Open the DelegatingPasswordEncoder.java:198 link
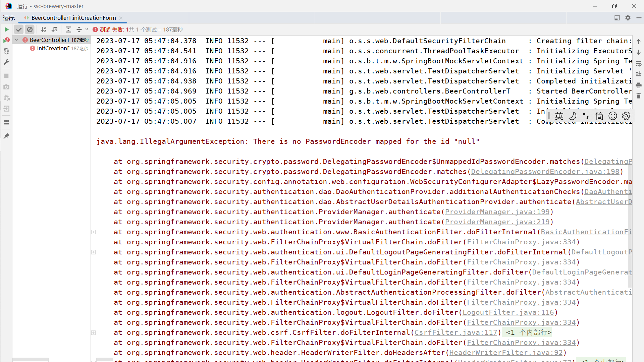644x362 pixels. tap(545, 172)
